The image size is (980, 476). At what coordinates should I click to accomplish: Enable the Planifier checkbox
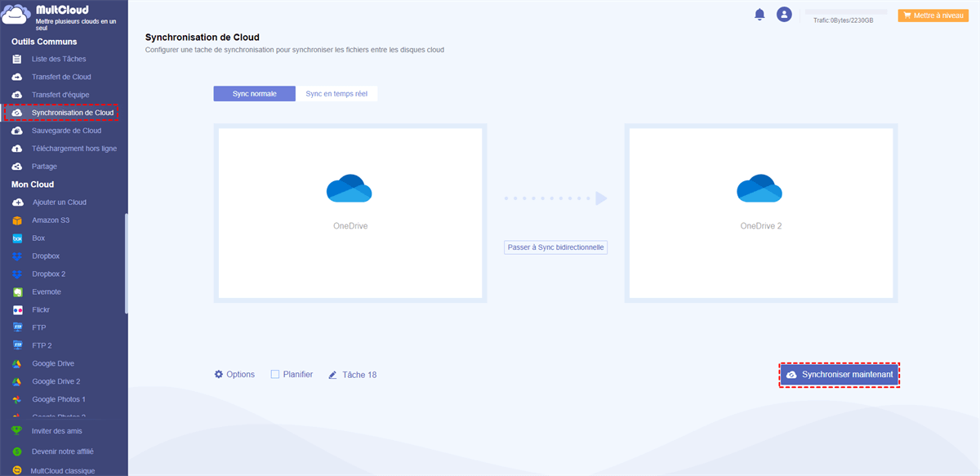[x=275, y=375]
